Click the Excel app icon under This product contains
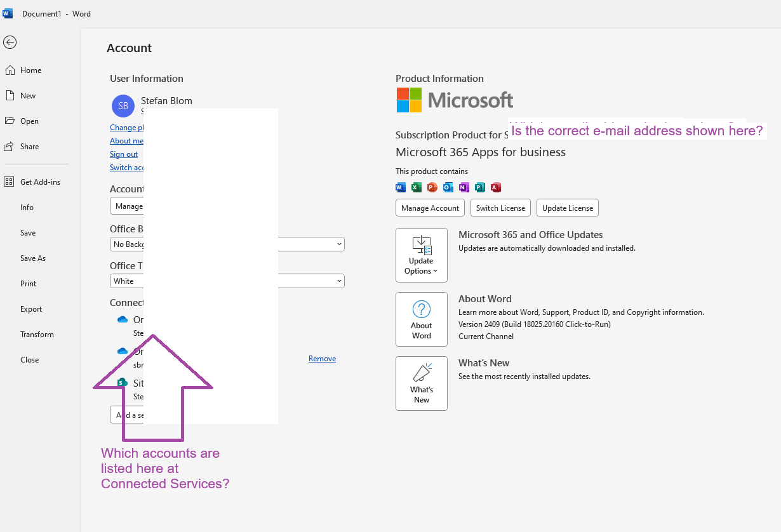Viewport: 781px width, 532px height. 417,187
